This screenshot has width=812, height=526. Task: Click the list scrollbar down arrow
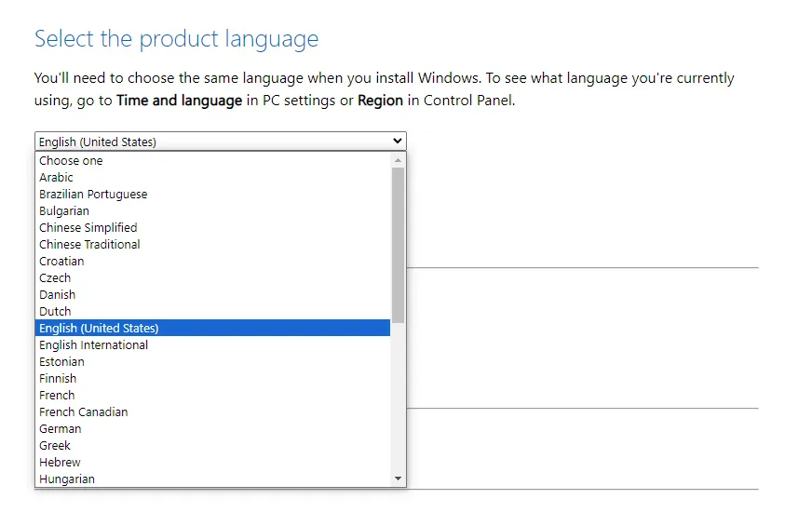point(398,479)
